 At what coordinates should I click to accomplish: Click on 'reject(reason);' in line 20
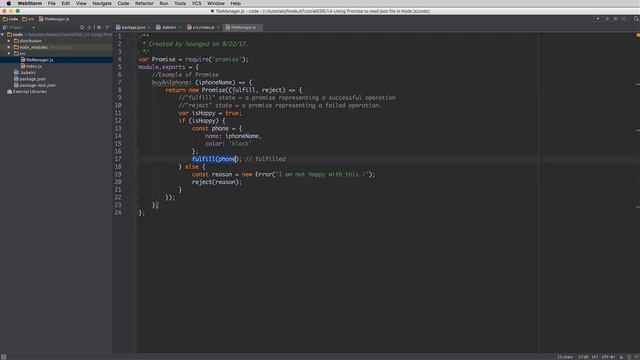(x=217, y=182)
